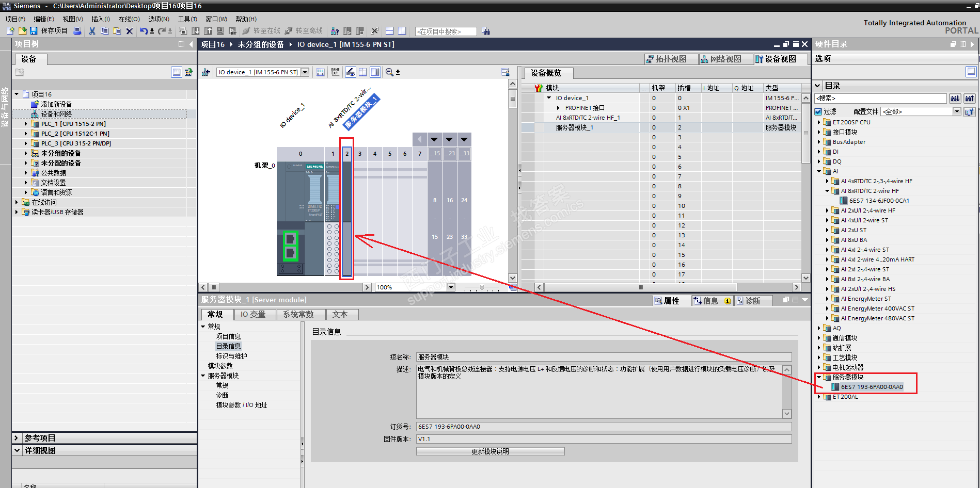Open 设备和网络 in the project tree

pos(56,114)
